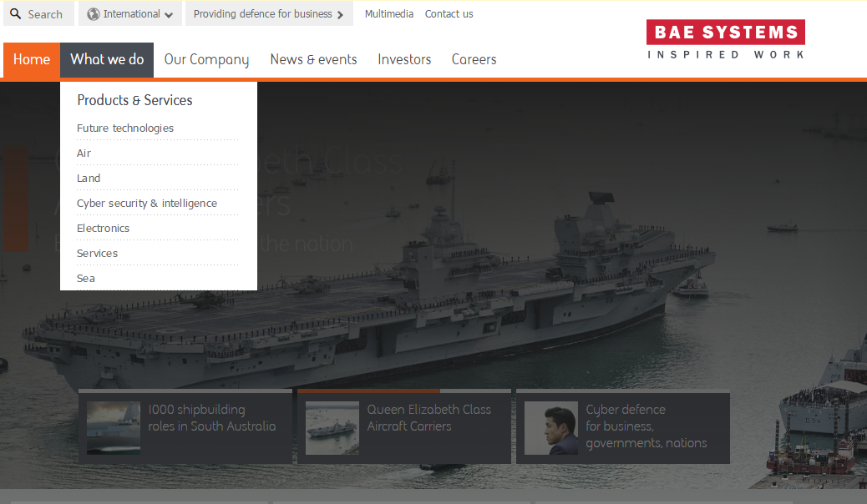Image resolution: width=867 pixels, height=504 pixels.
Task: Go to the Home tab
Action: [x=32, y=60]
